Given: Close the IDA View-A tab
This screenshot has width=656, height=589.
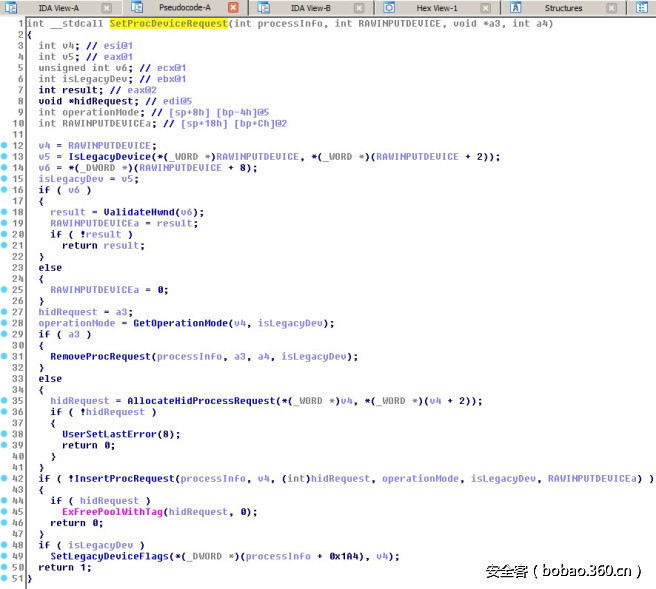Looking at the screenshot, I should tap(107, 8).
